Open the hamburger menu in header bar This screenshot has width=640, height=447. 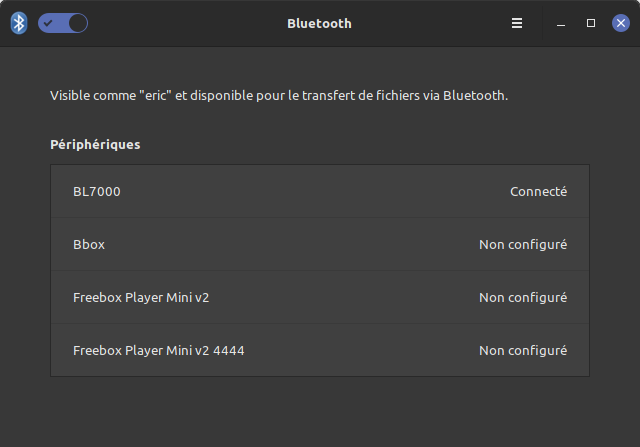(x=517, y=23)
